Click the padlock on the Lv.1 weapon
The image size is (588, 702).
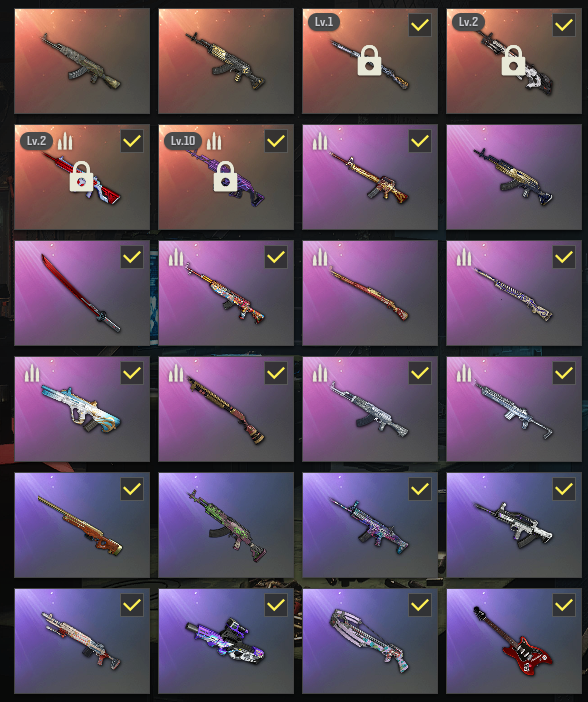pyautogui.click(x=369, y=60)
